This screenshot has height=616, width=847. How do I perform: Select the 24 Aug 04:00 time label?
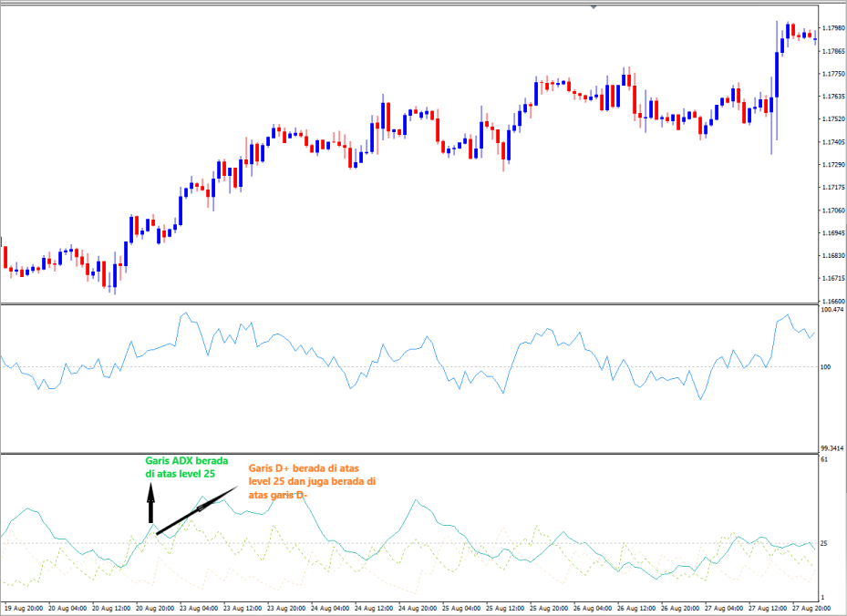(330, 609)
